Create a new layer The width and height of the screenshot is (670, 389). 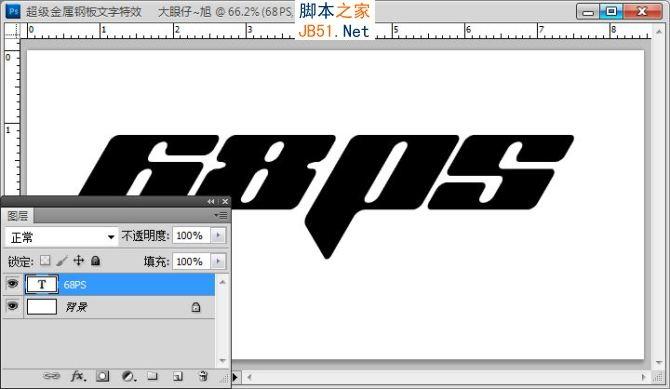tap(178, 376)
